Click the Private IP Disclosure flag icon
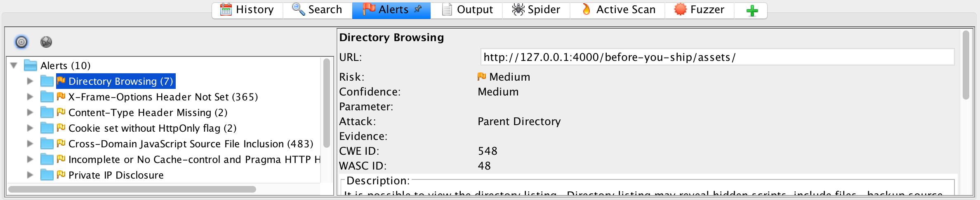This screenshot has height=200, width=980. pos(61,174)
